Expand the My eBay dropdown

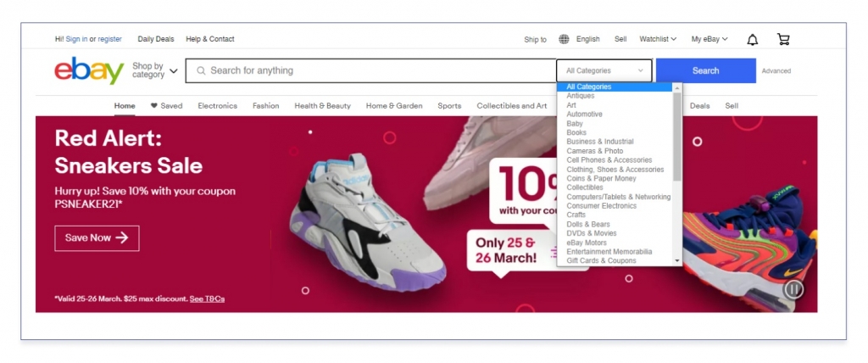pyautogui.click(x=709, y=39)
